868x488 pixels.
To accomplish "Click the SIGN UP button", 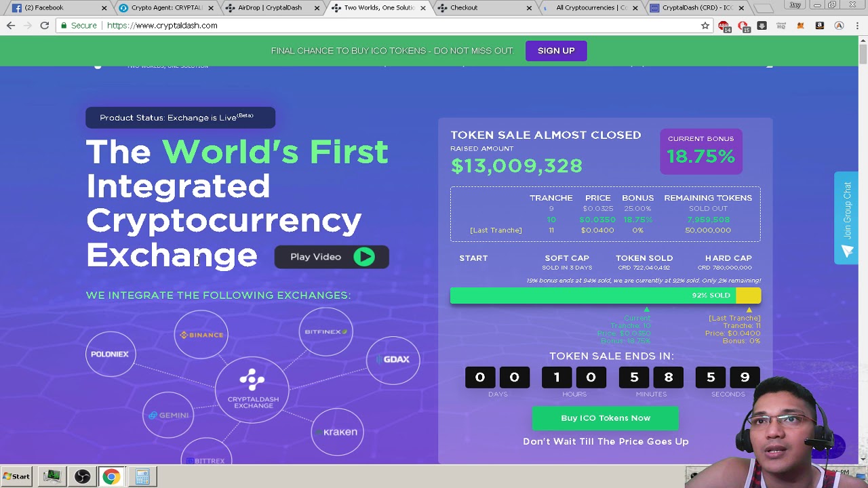I will pyautogui.click(x=556, y=51).
